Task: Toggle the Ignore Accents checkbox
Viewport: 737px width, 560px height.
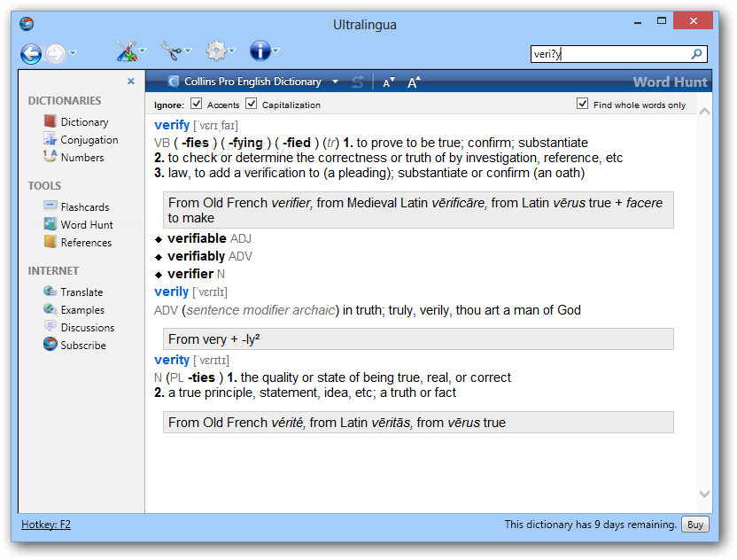Action: [197, 104]
